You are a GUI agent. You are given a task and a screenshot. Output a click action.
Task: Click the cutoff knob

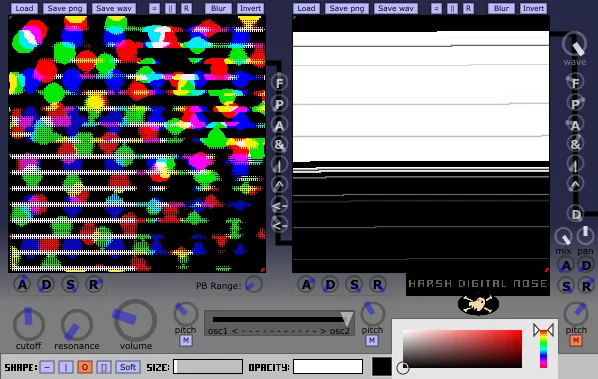[29, 324]
